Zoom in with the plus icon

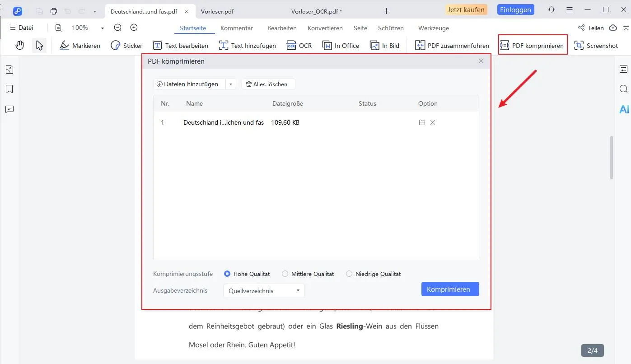pos(134,28)
